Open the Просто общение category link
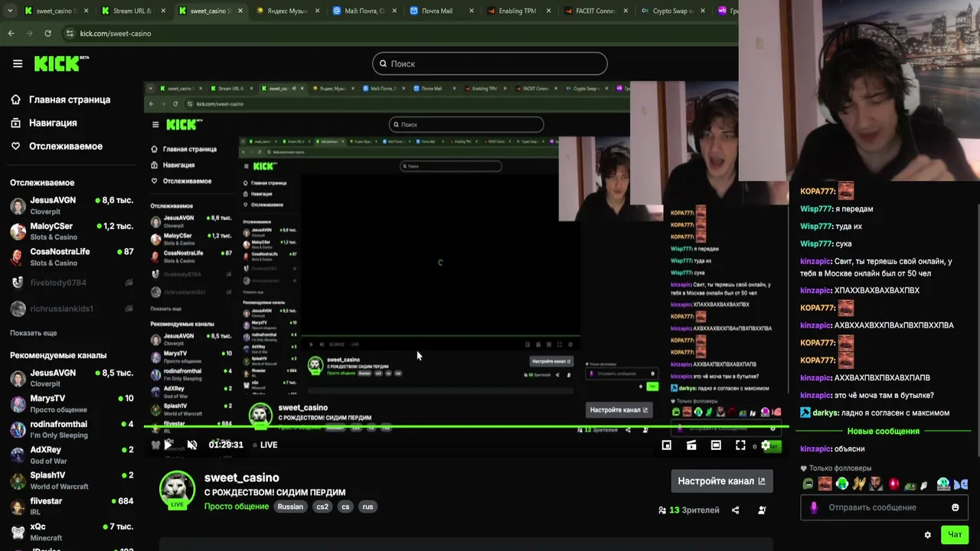 [x=237, y=507]
